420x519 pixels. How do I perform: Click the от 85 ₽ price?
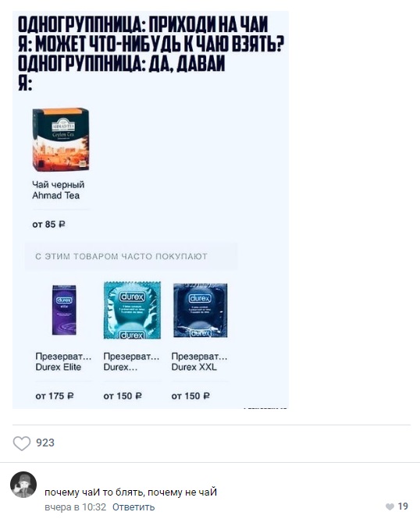coord(48,225)
